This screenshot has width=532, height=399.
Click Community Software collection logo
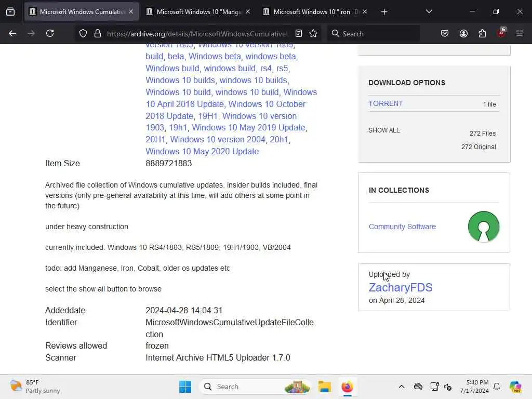pyautogui.click(x=484, y=227)
